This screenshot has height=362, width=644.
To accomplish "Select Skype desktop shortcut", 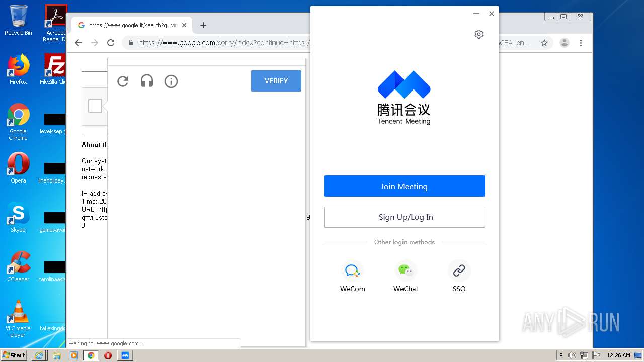I will click(18, 217).
